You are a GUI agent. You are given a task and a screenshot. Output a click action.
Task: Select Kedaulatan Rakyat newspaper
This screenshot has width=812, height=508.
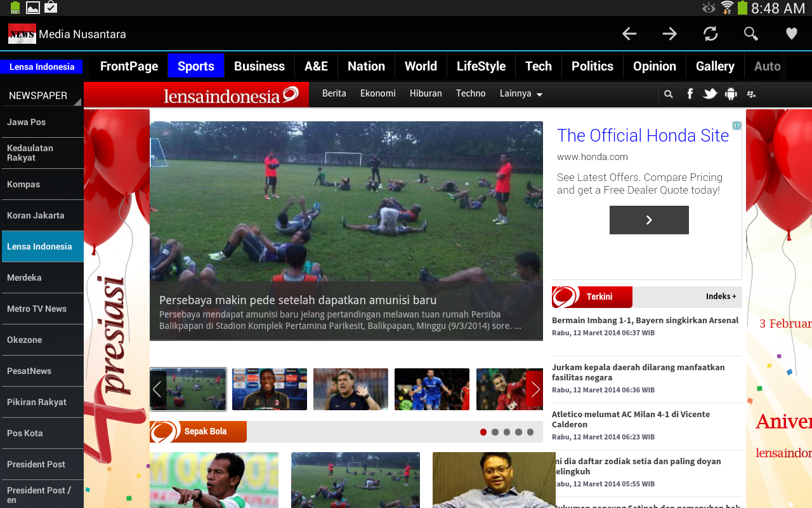pyautogui.click(x=42, y=153)
